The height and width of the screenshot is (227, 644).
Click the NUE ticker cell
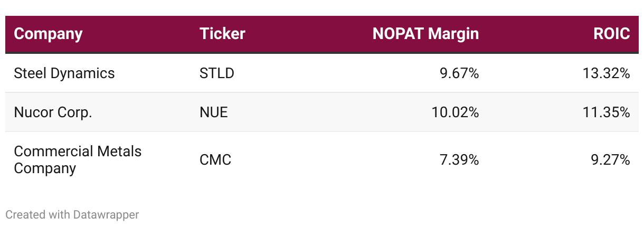click(x=213, y=112)
